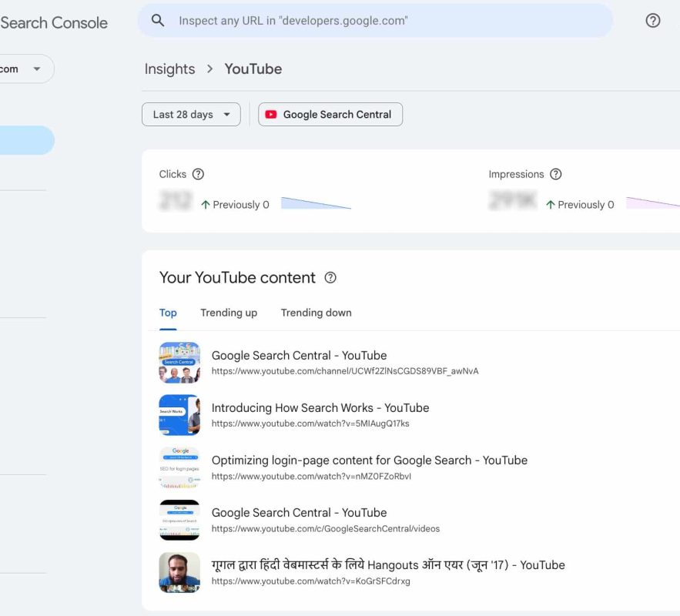Open the Last 28 days date dropdown
The image size is (680, 616).
pyautogui.click(x=191, y=114)
